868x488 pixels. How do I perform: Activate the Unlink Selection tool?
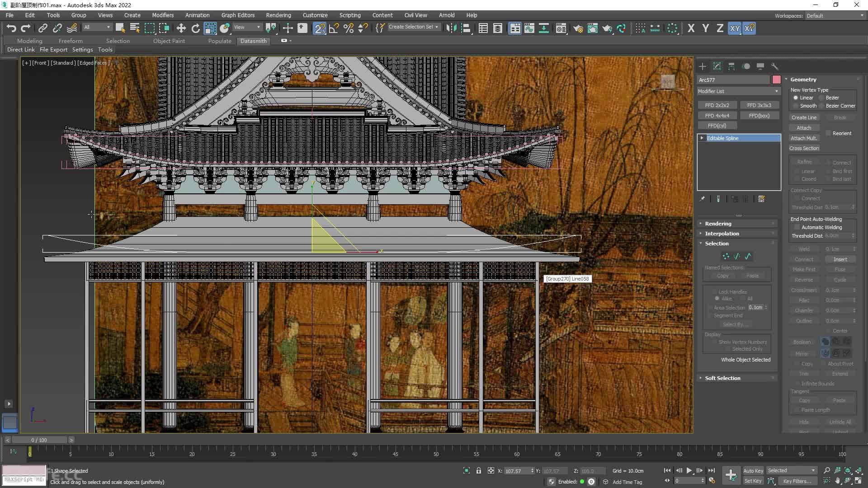point(57,28)
